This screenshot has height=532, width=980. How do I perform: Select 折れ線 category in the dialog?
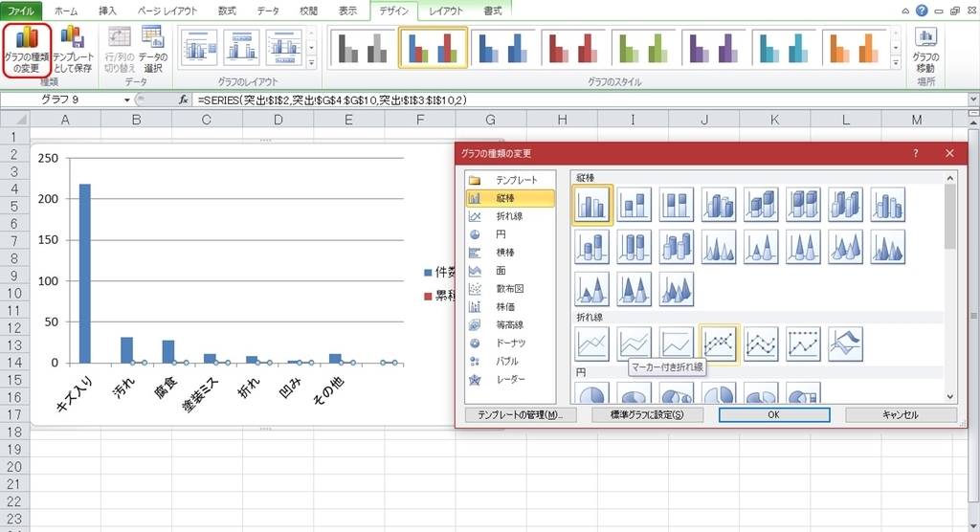(511, 216)
